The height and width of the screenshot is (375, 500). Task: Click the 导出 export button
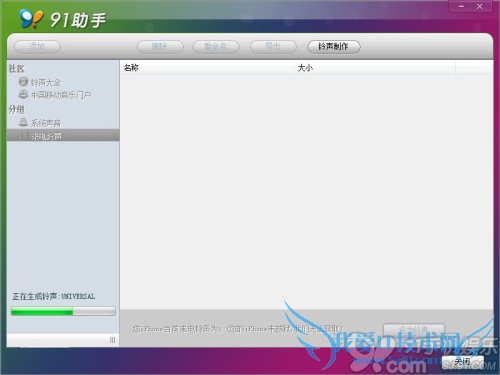273,46
